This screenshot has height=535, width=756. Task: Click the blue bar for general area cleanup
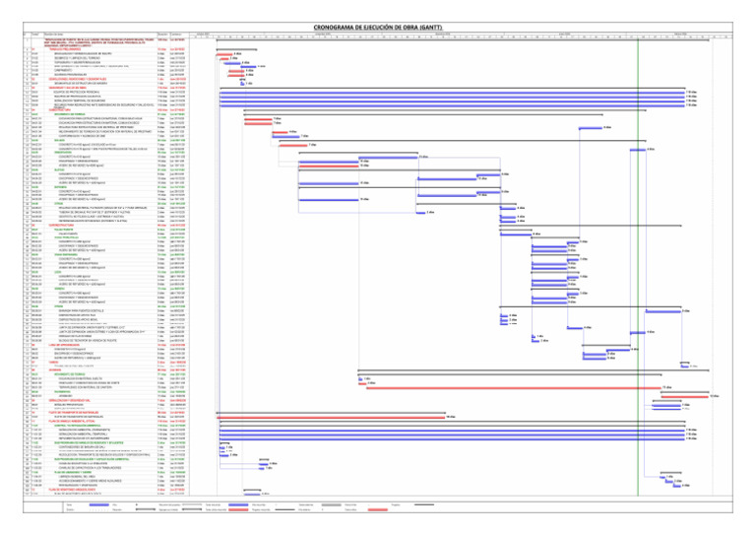[662, 477]
